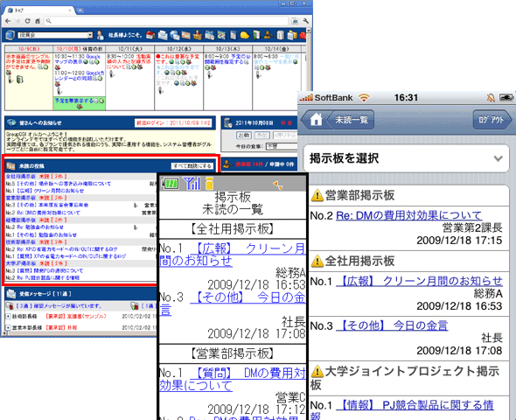
Task: Click the 出勤 attendance button
Action: click(x=244, y=136)
